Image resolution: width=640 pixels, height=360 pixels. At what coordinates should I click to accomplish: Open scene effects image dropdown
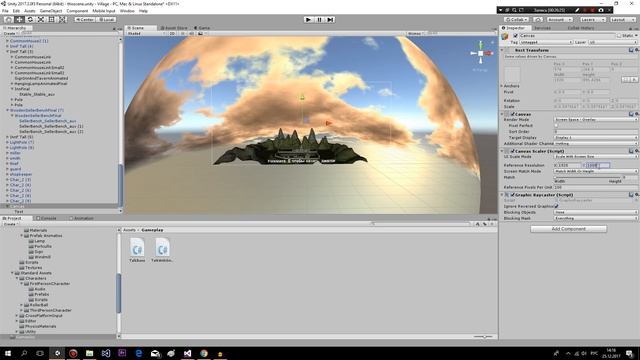pos(201,33)
